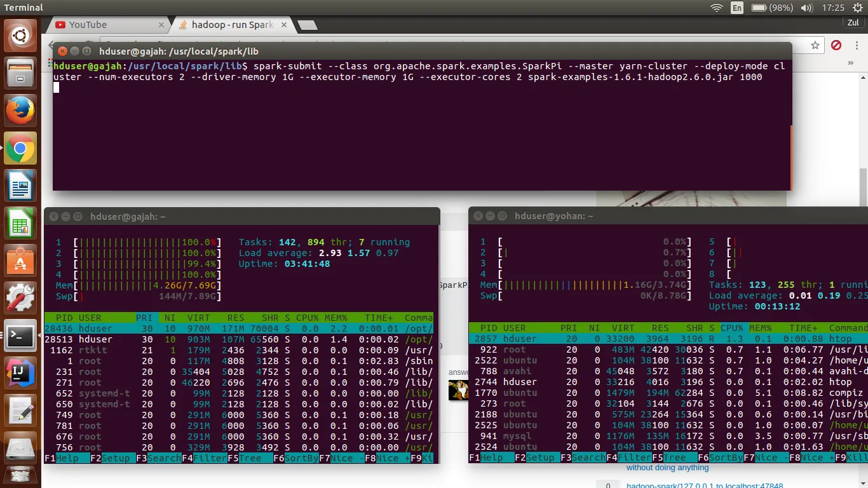Open System Settings launcher icon
Image resolution: width=868 pixels, height=488 pixels.
point(20,299)
